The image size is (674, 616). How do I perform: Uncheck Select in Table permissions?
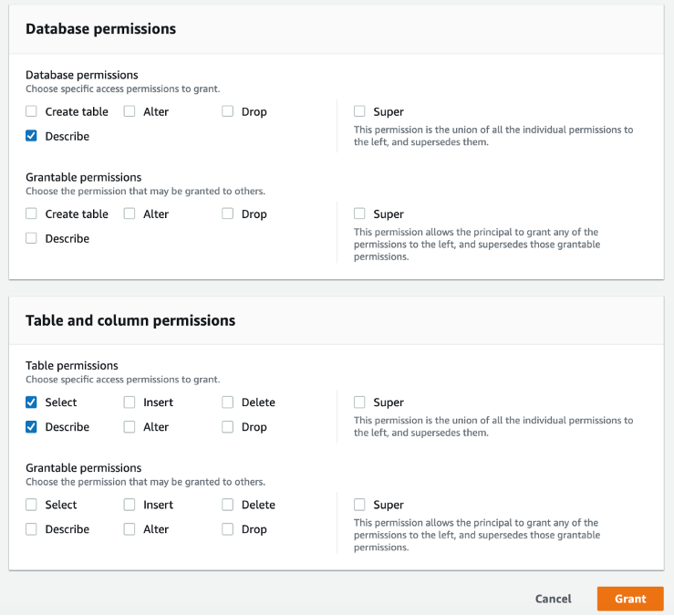[32, 402]
